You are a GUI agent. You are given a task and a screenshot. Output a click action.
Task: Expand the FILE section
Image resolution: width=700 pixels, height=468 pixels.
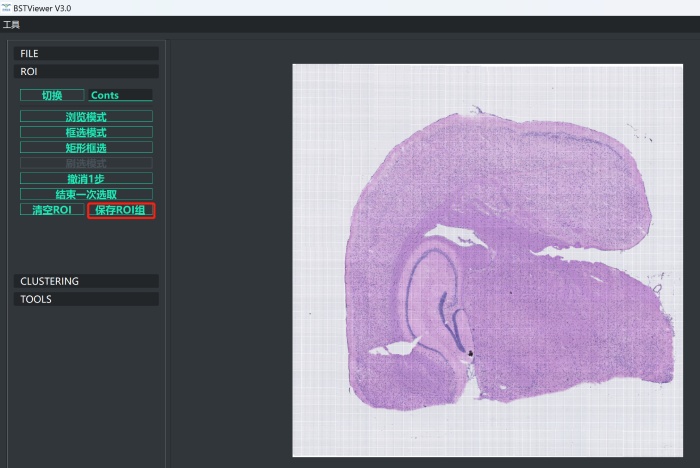(86, 53)
